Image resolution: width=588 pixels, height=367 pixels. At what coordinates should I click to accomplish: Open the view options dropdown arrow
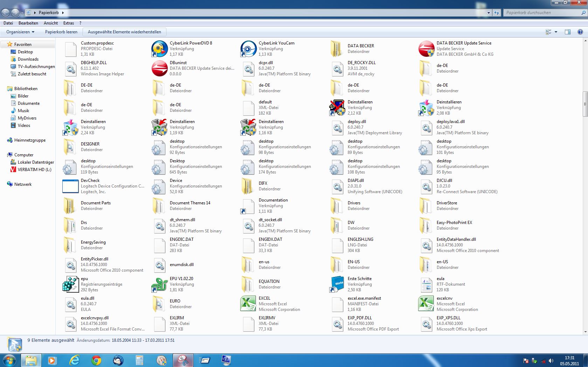pos(556,32)
